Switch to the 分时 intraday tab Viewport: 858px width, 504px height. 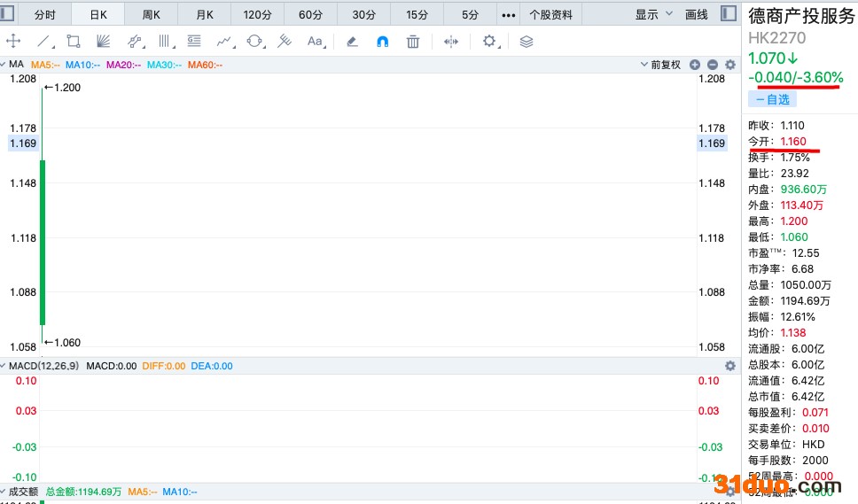(44, 14)
